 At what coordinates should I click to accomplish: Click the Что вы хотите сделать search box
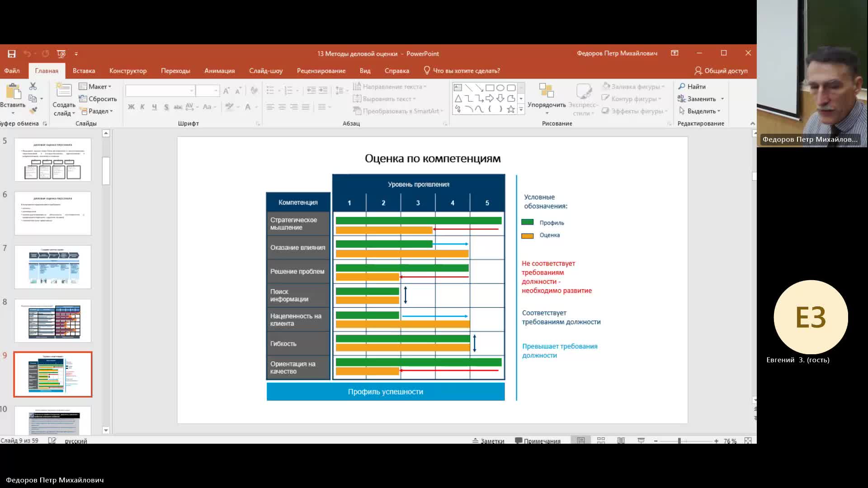[x=462, y=71]
